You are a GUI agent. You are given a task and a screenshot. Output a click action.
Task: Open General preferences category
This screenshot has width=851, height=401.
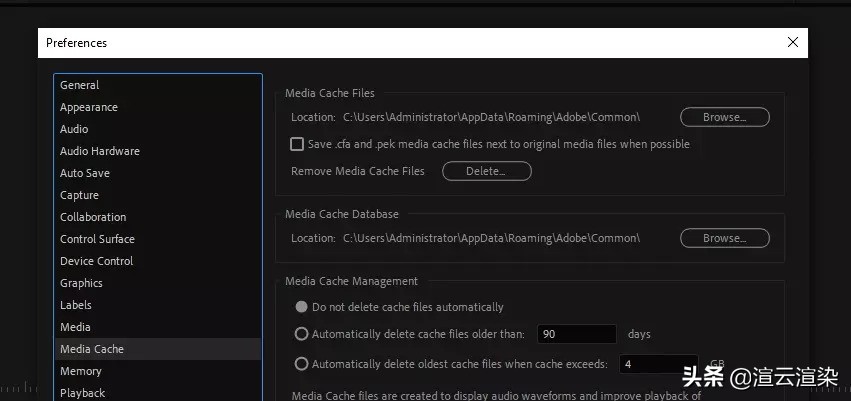[x=80, y=85]
